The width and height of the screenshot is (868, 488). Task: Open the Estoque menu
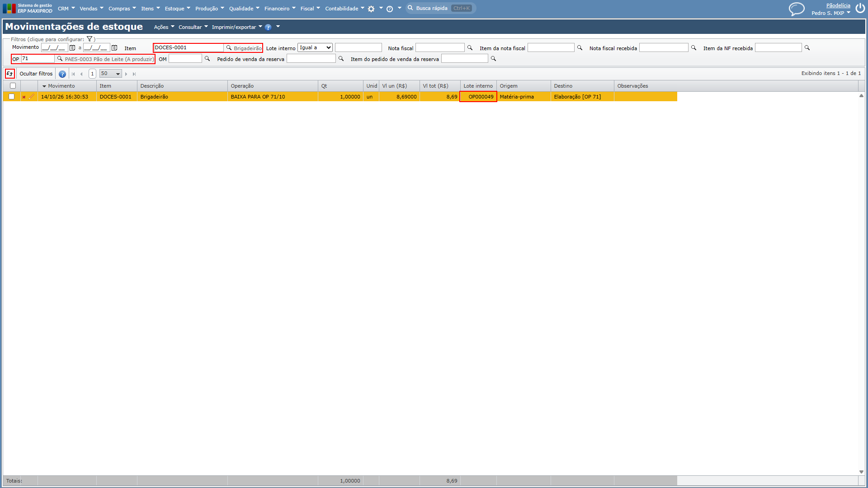177,9
